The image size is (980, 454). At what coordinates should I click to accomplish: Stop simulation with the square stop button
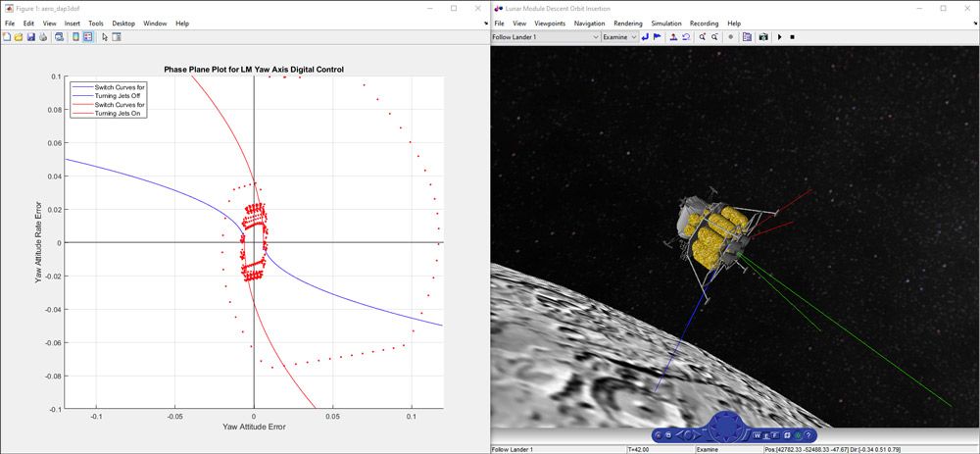coord(792,37)
